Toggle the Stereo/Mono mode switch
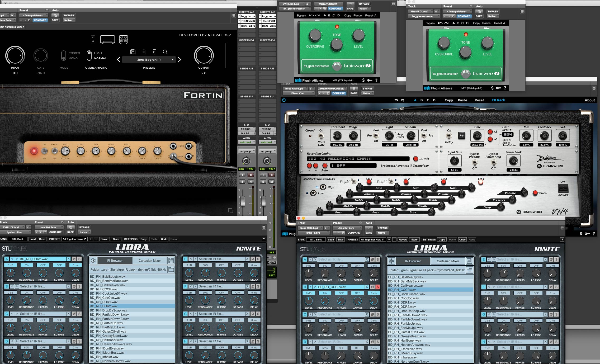Viewport: 600px width, 364px height. point(63,55)
